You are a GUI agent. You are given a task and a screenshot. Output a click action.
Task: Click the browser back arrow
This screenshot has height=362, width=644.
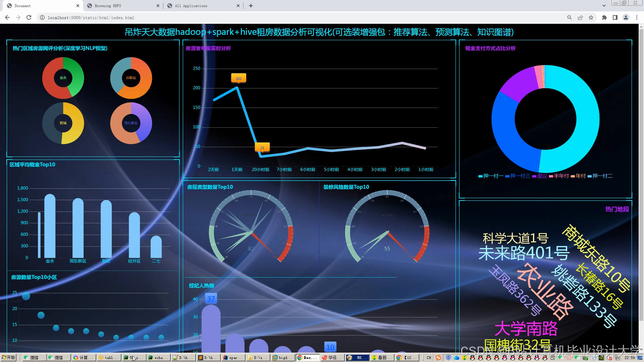point(7,17)
